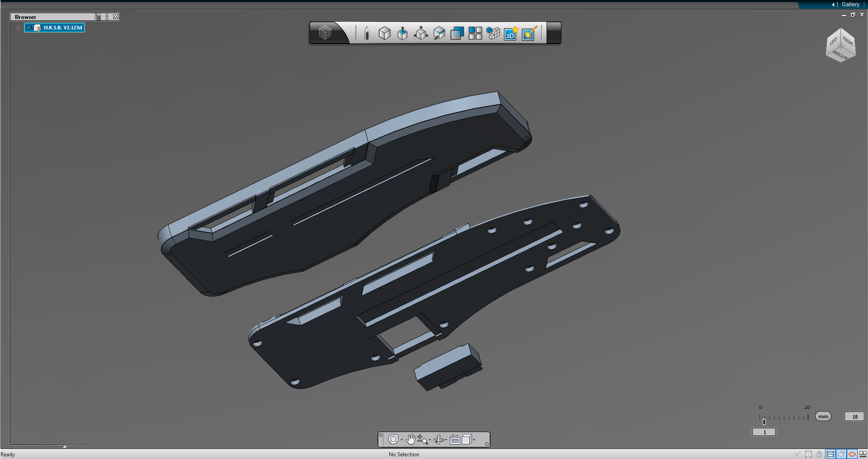Edit the snap value field showing 1
The width and height of the screenshot is (868, 459).
(x=764, y=432)
